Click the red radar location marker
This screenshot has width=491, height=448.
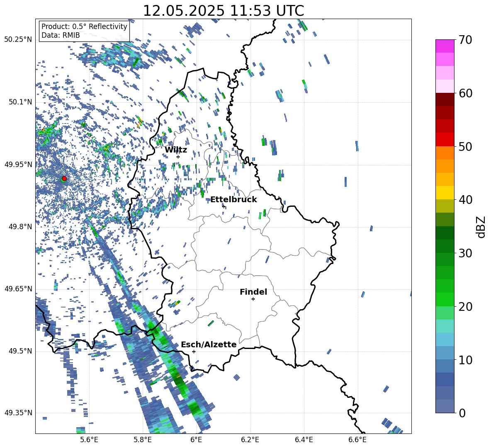64,178
